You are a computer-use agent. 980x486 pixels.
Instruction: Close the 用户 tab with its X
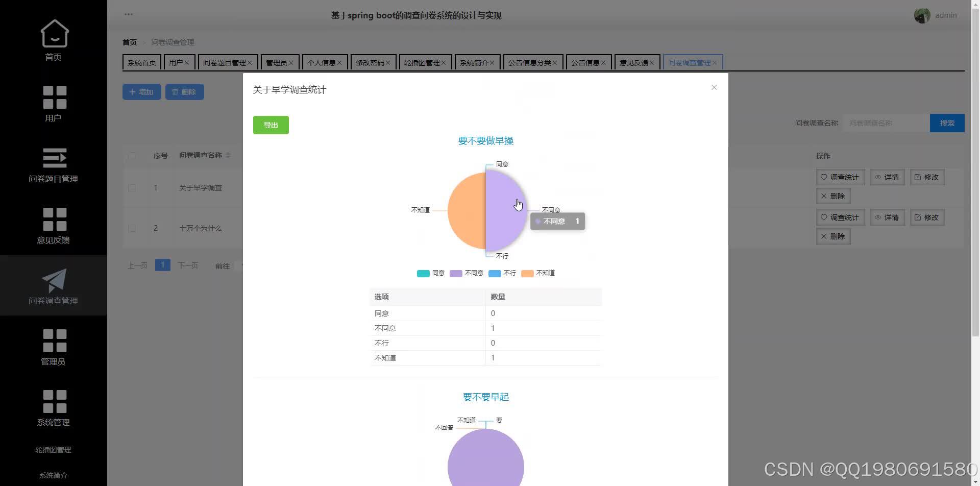coord(187,63)
